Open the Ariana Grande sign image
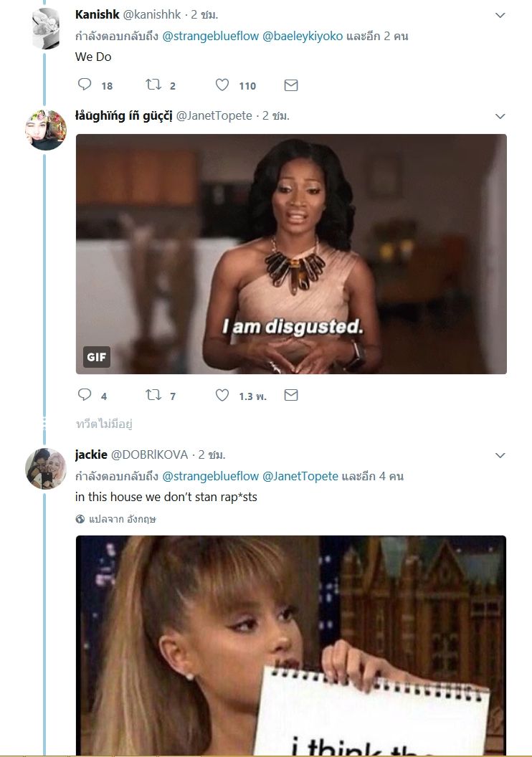Viewport: 532px width, 757px height. [x=291, y=645]
